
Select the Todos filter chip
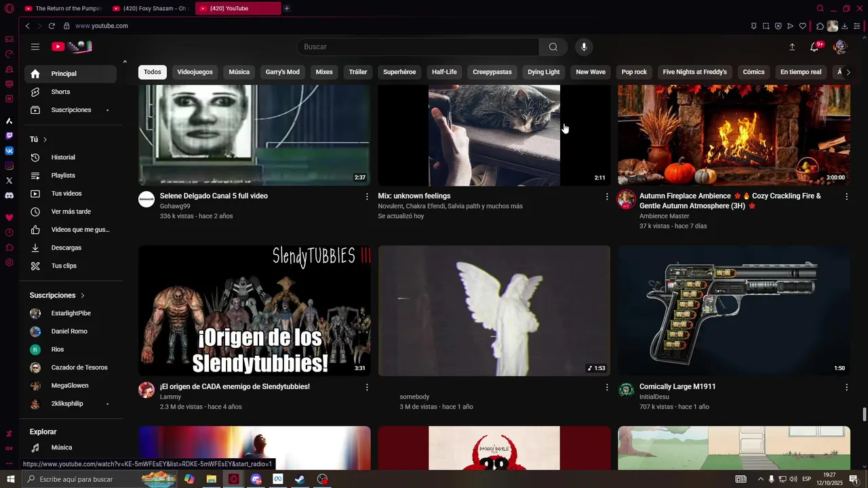tap(153, 72)
